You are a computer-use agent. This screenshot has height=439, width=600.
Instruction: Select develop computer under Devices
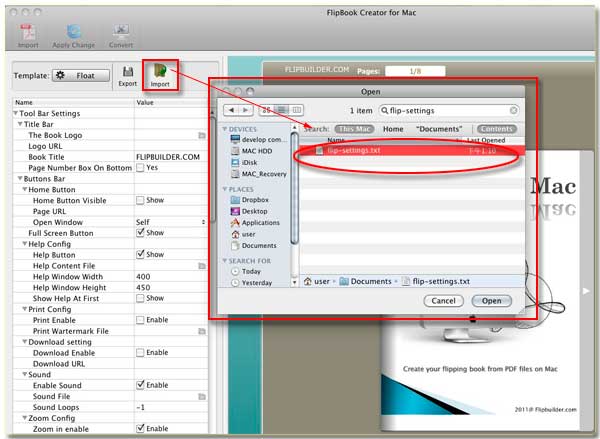[x=259, y=139]
